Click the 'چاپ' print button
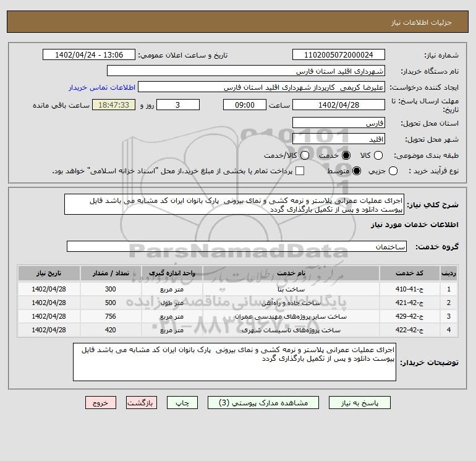The width and height of the screenshot is (476, 461). [182, 403]
